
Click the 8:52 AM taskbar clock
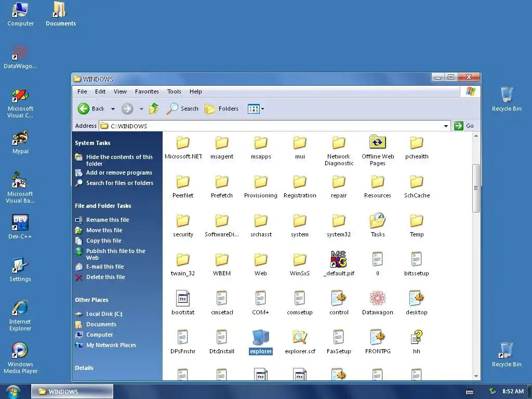pyautogui.click(x=513, y=391)
